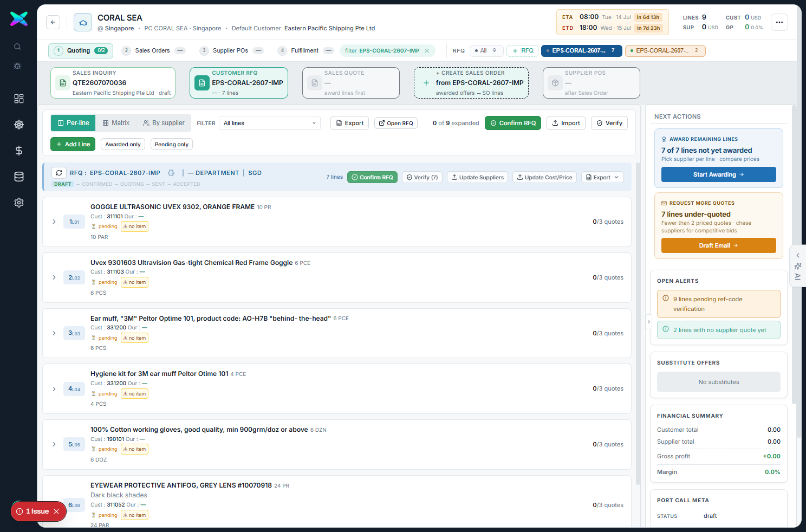Open the All lines filter dropdown
The width and height of the screenshot is (806, 532).
270,123
